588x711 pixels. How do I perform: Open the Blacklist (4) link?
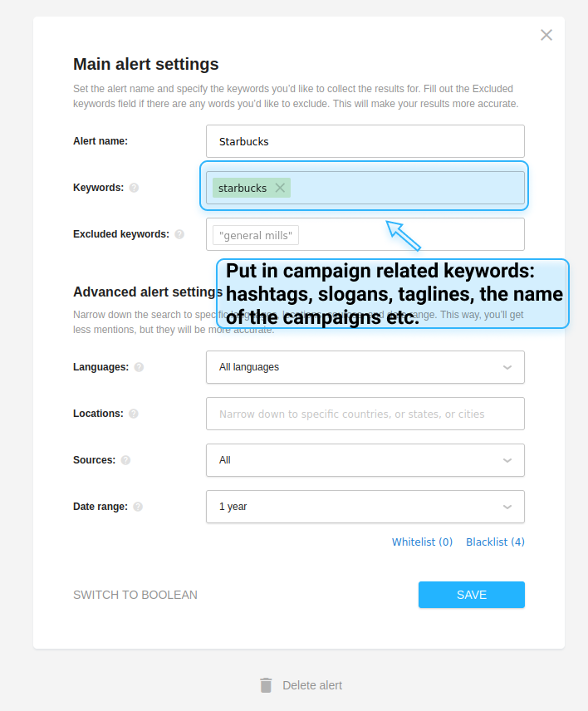pos(495,542)
